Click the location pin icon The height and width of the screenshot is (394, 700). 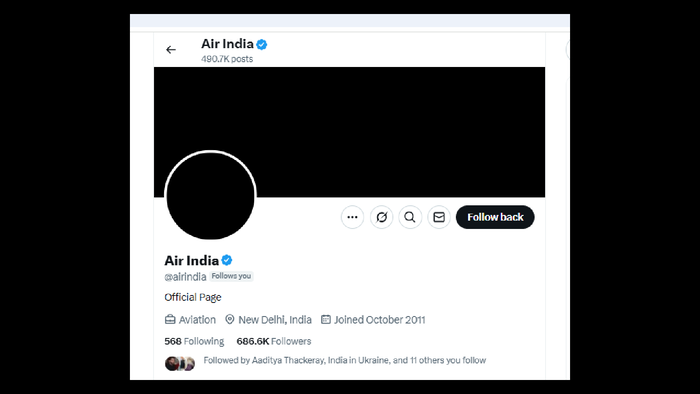(x=229, y=319)
